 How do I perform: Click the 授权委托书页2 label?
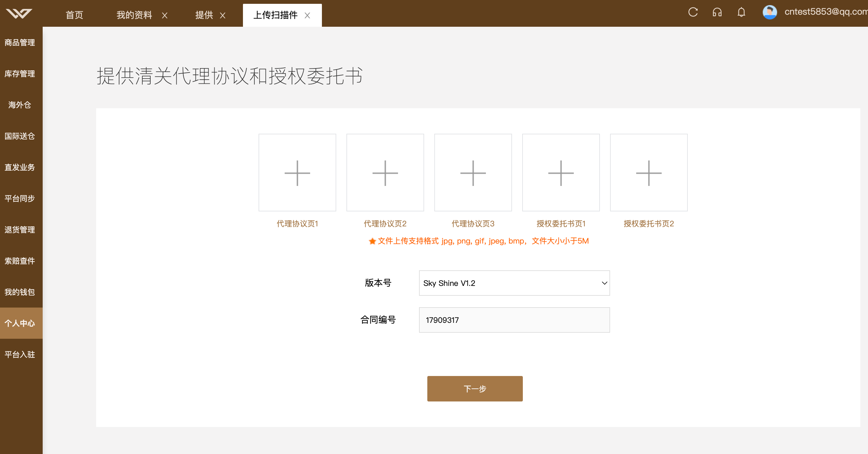point(649,223)
